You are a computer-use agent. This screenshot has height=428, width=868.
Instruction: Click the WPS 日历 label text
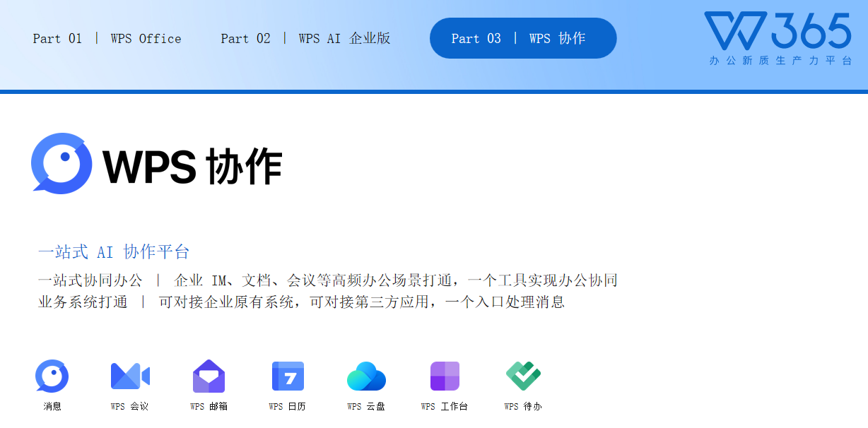click(288, 407)
